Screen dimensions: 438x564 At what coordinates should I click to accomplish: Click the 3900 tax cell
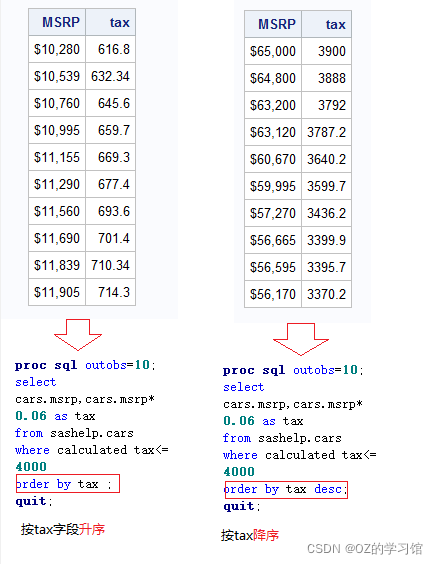point(327,51)
